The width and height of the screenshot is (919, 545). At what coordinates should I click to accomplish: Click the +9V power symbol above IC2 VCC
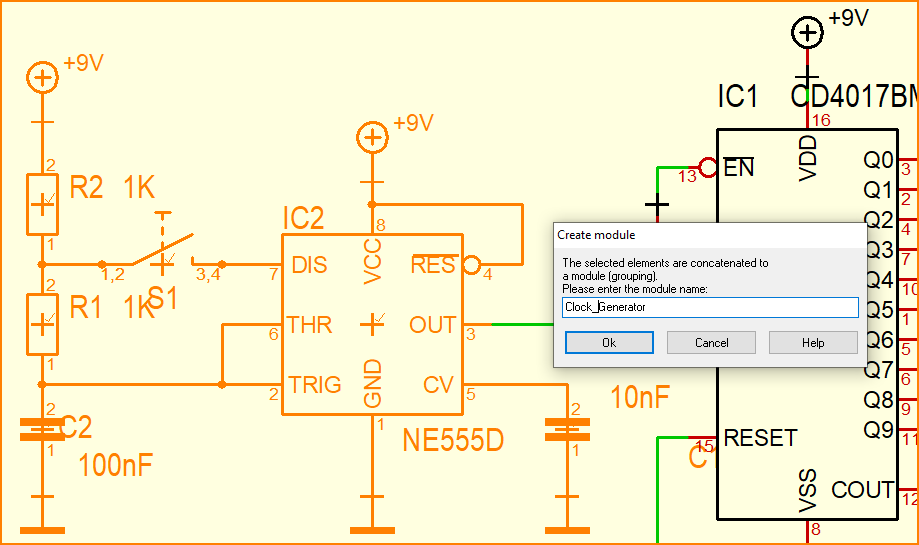372,137
